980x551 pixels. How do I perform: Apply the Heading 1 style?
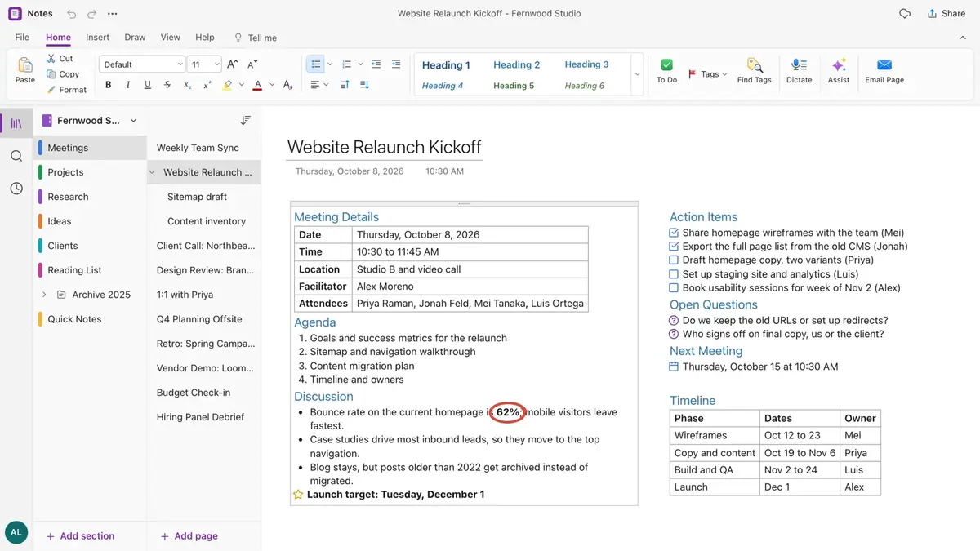pos(446,65)
